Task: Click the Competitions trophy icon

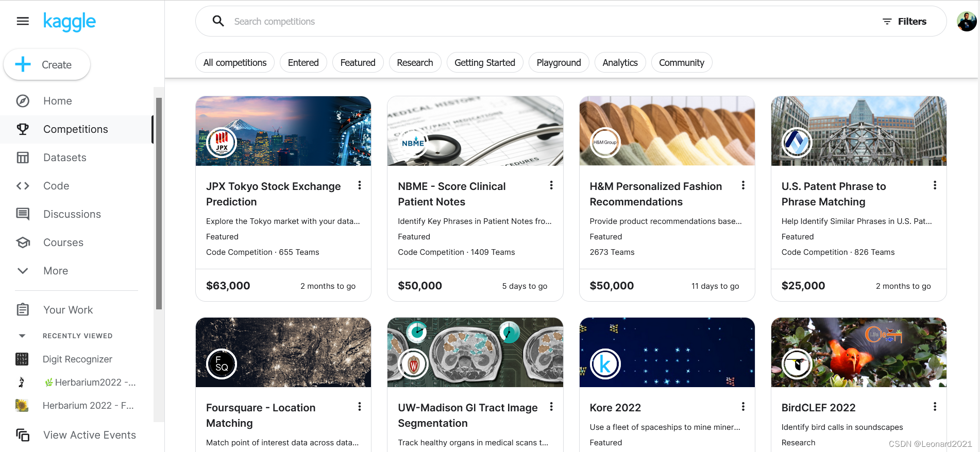Action: pyautogui.click(x=23, y=129)
